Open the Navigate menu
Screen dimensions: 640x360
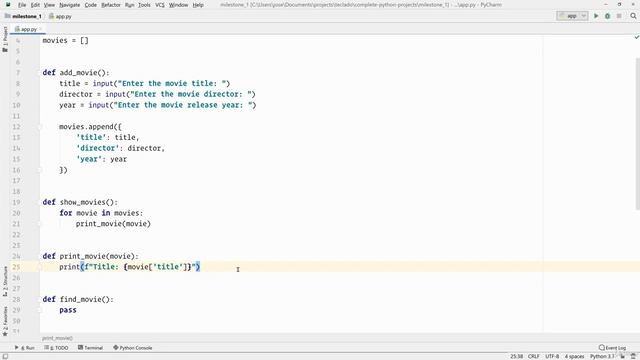pyautogui.click(x=69, y=5)
